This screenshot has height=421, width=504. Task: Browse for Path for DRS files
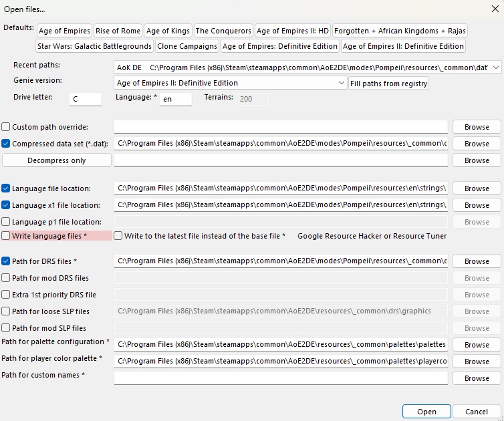477,261
